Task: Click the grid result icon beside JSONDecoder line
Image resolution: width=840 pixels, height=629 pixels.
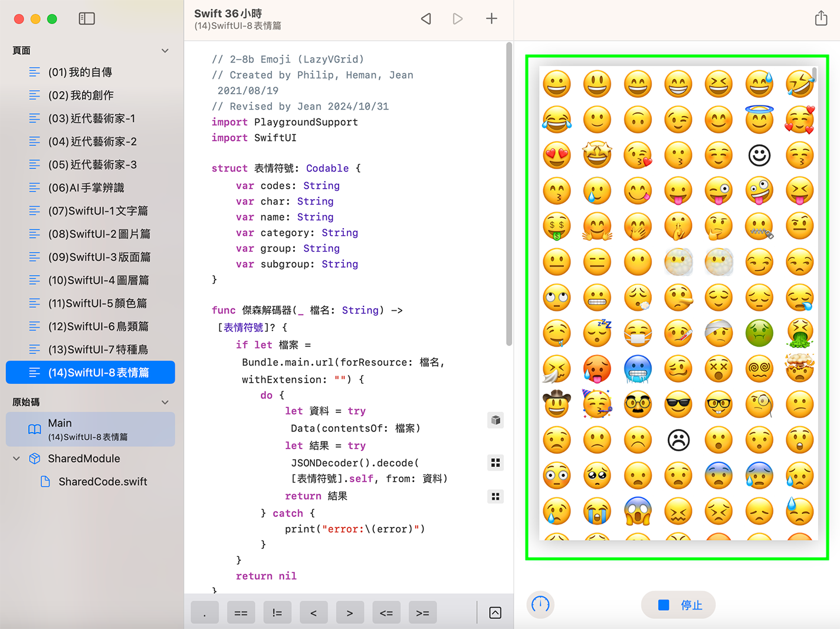Action: tap(496, 463)
